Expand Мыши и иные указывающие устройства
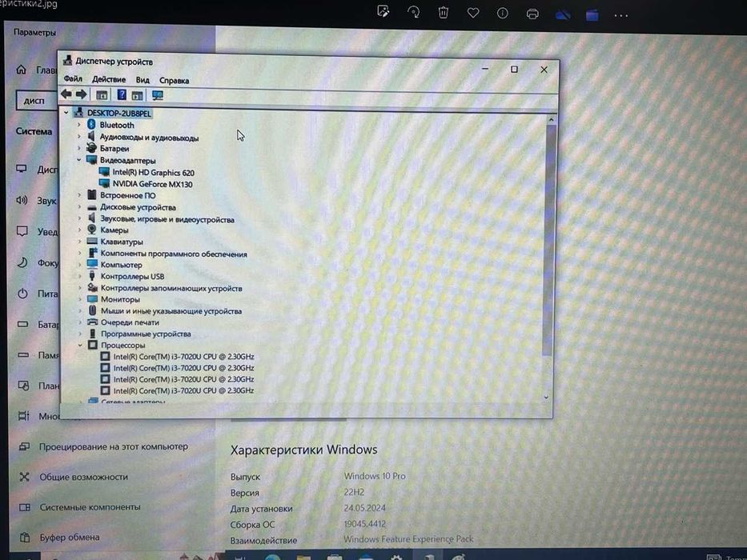The height and width of the screenshot is (560, 747). [80, 310]
